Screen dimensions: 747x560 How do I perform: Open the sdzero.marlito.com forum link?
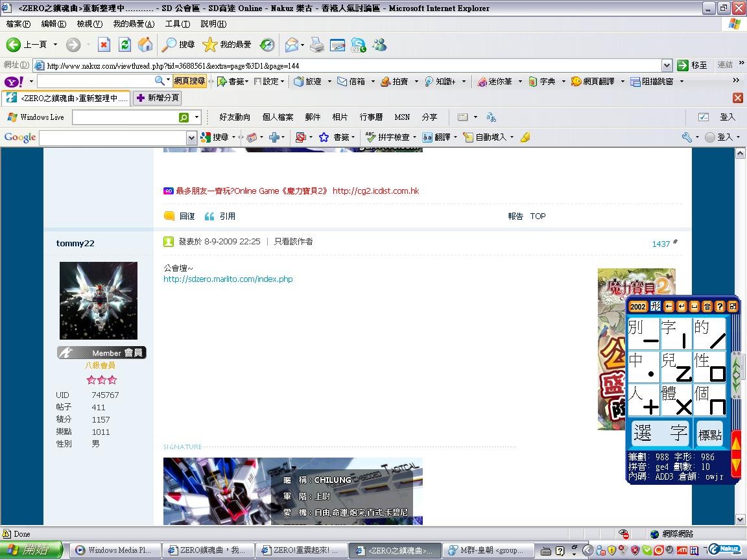pyautogui.click(x=228, y=279)
